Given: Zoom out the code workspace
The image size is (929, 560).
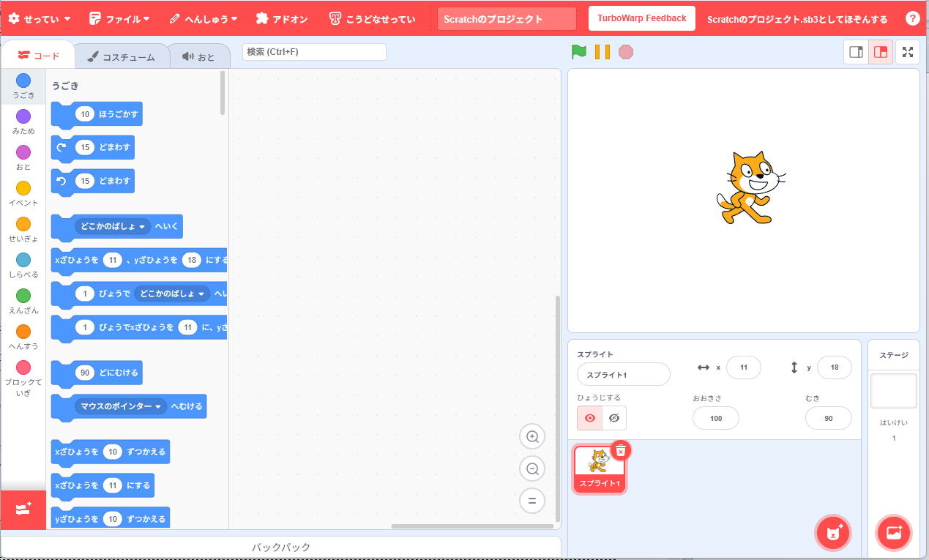Looking at the screenshot, I should tap(532, 469).
